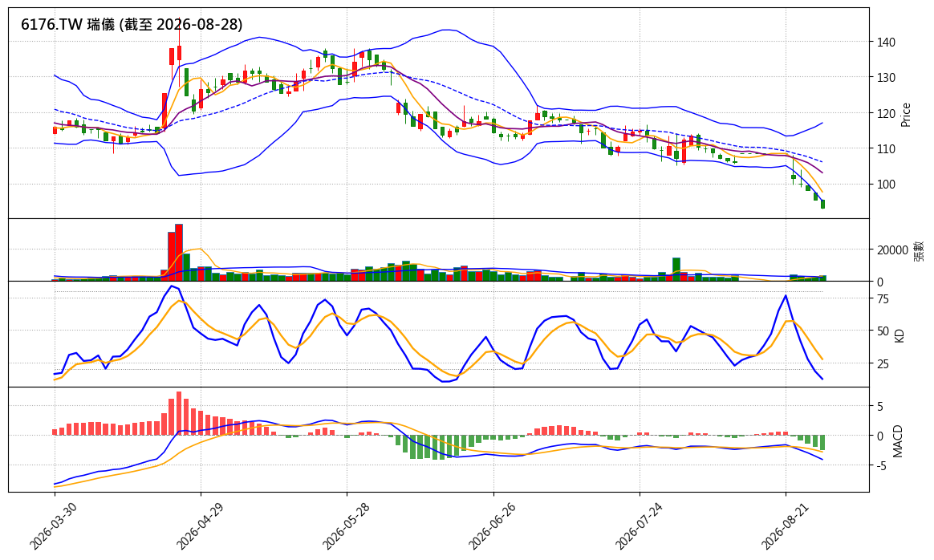Click the "Price" axis label
Viewport: 934px width, 560px height.
pos(906,115)
